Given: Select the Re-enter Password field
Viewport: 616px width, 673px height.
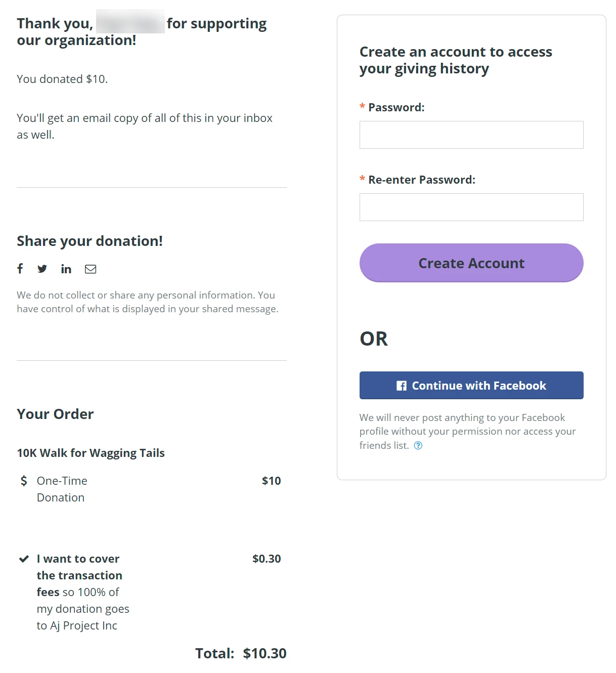Looking at the screenshot, I should [471, 206].
